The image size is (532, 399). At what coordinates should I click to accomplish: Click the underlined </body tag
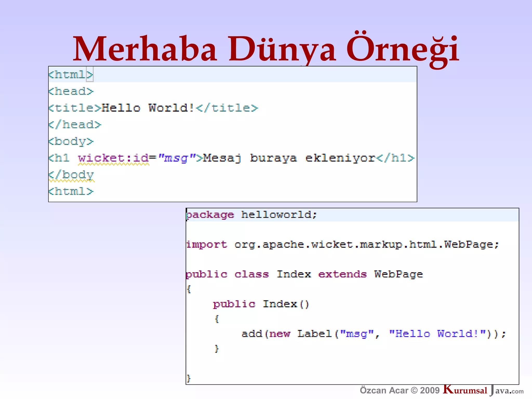tap(71, 175)
